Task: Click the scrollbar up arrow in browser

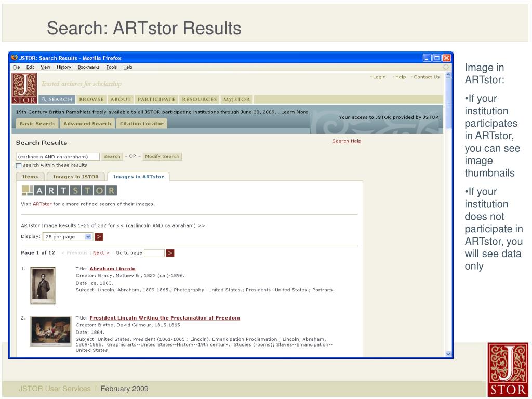Action: [x=448, y=75]
